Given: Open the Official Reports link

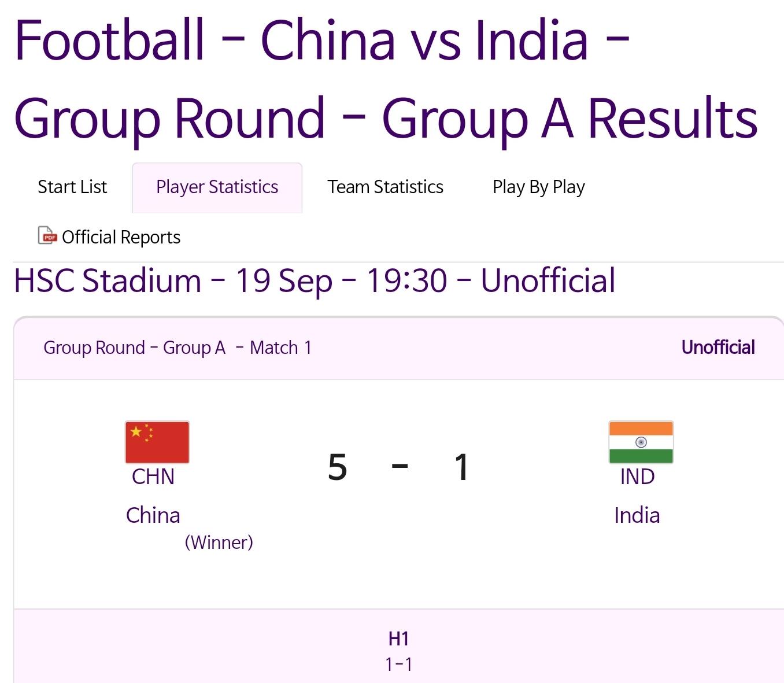Looking at the screenshot, I should tap(121, 237).
